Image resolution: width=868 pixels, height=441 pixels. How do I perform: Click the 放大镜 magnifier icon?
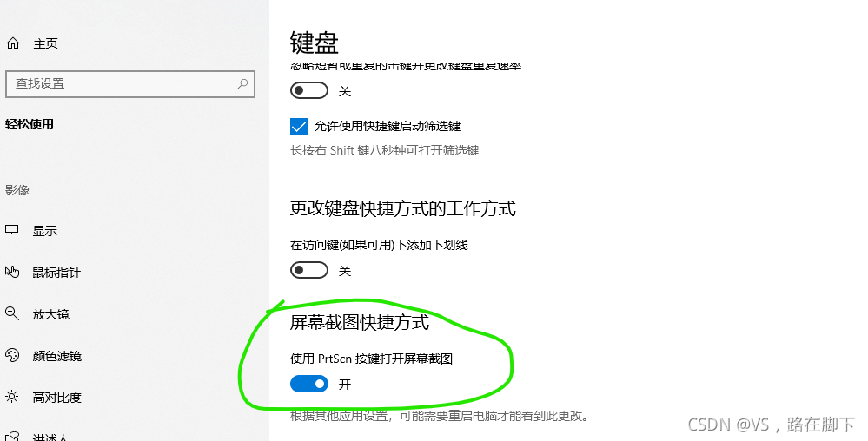12,313
